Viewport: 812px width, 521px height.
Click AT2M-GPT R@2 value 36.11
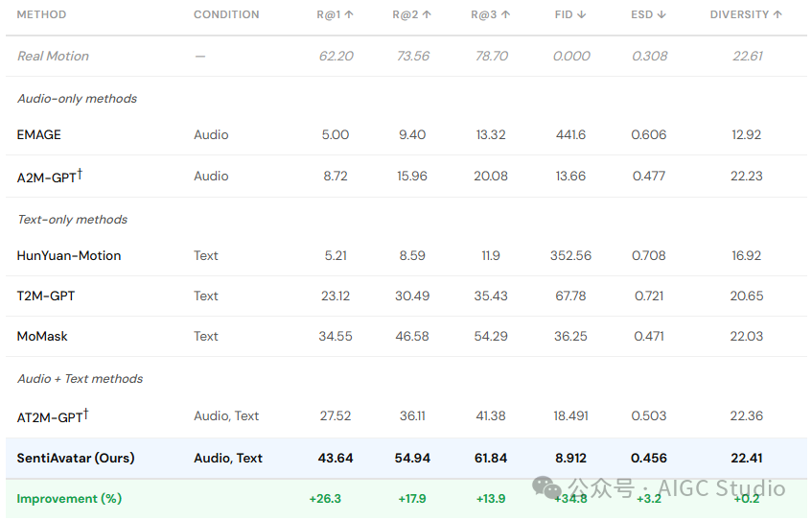412,415
